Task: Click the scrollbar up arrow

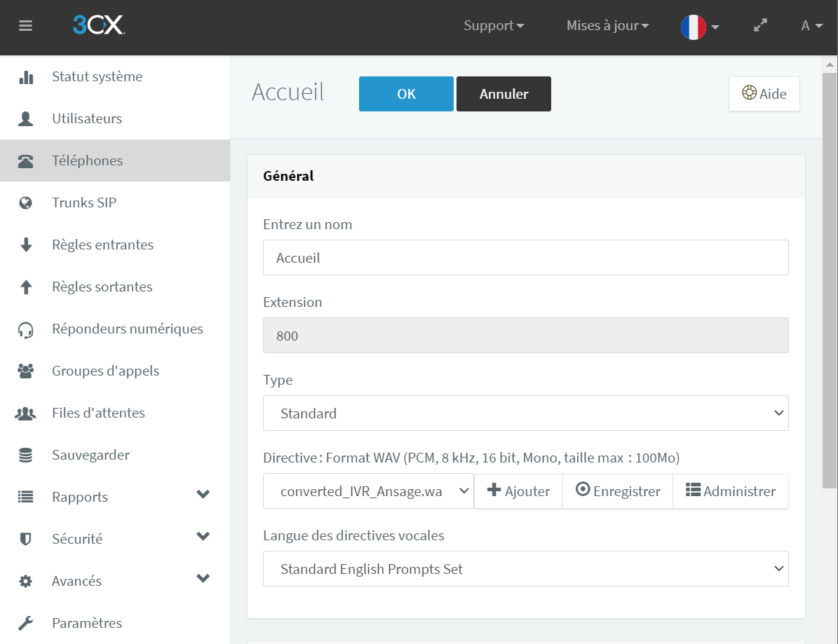Action: click(830, 64)
